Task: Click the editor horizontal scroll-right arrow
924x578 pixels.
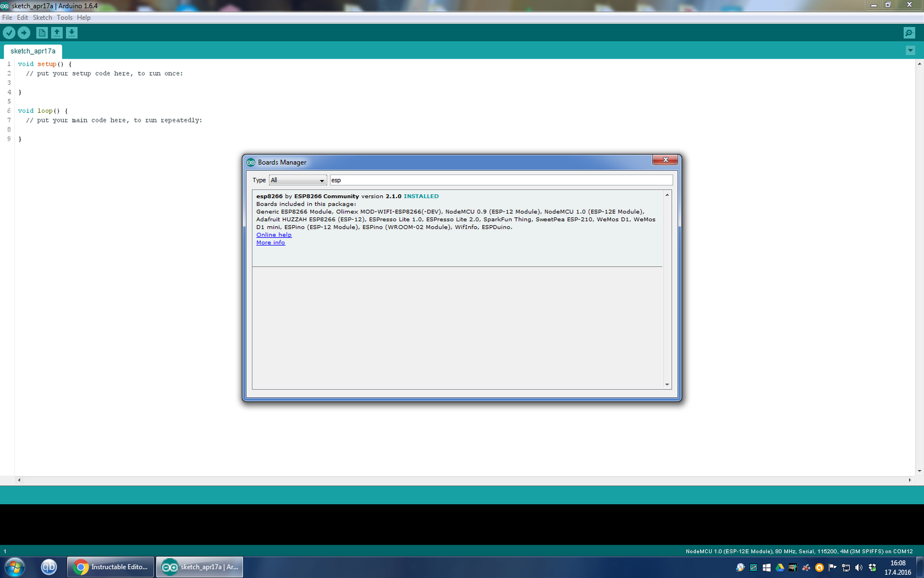Action: tap(909, 480)
